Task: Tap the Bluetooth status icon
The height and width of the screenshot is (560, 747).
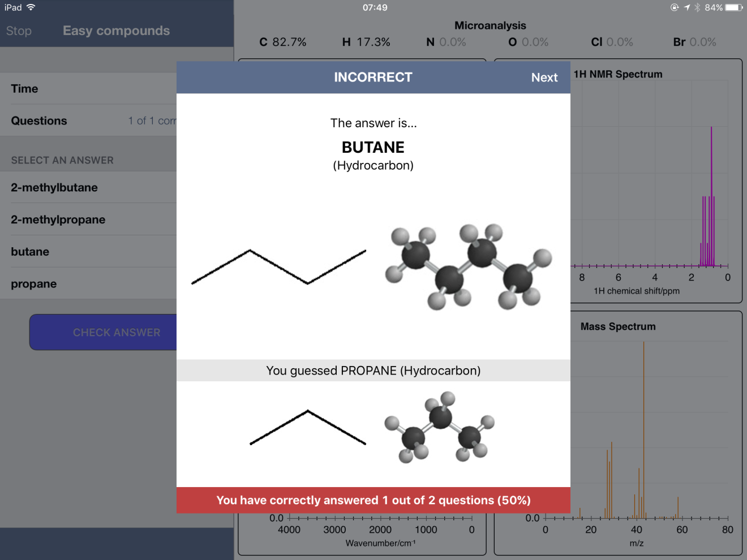Action: (x=697, y=7)
